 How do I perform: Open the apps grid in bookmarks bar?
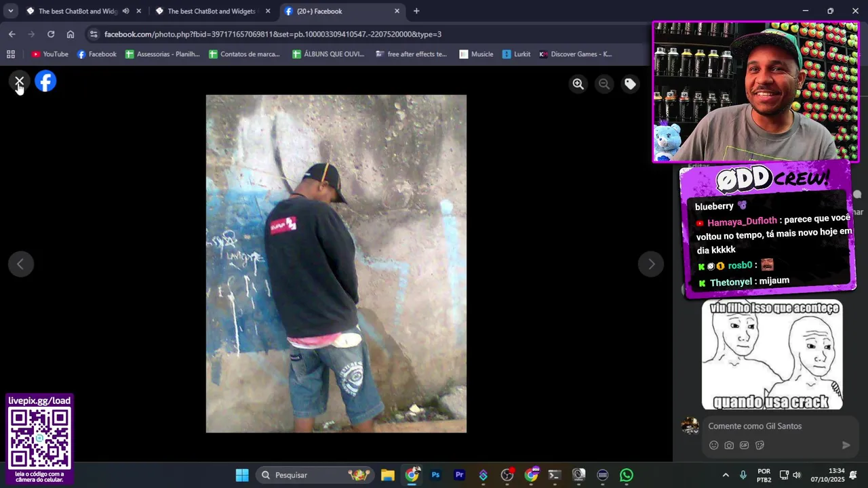coord(11,54)
